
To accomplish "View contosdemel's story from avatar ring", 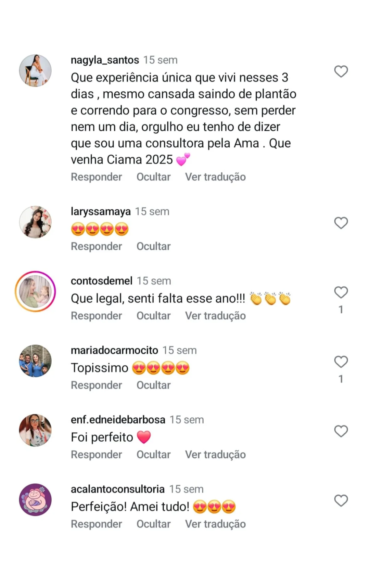I will pyautogui.click(x=35, y=291).
